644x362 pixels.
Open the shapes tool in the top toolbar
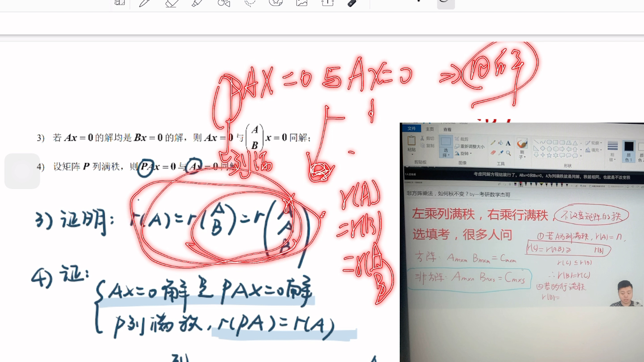coord(224,3)
